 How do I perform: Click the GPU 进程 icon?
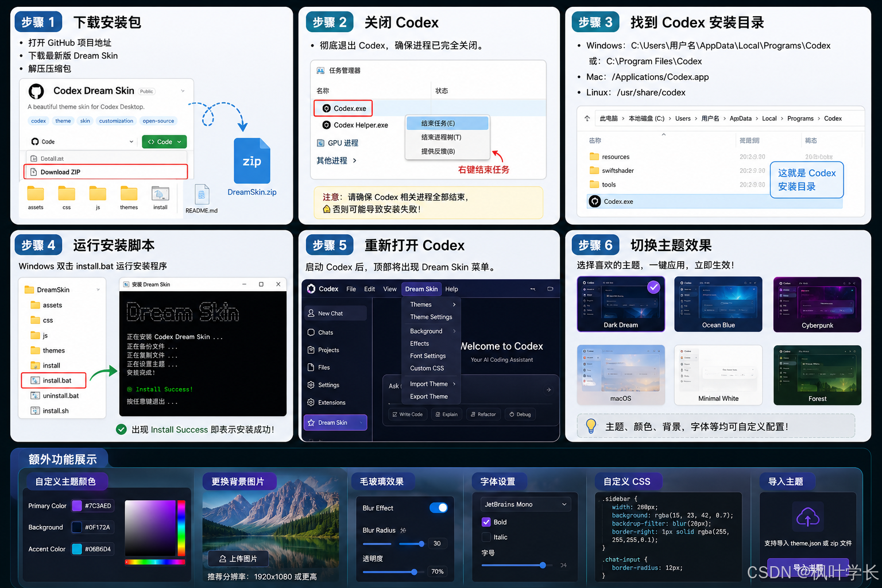point(321,143)
